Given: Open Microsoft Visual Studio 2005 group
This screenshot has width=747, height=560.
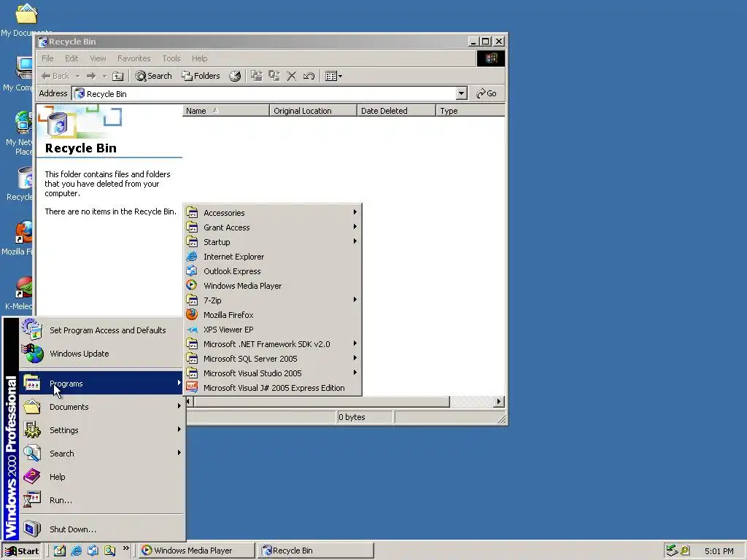Looking at the screenshot, I should tap(273, 373).
